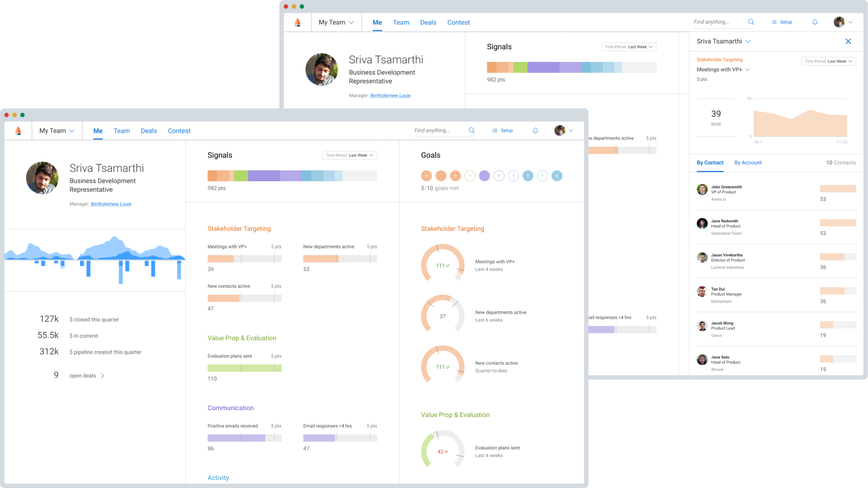Click front window Signals color bar
This screenshot has width=868, height=488.
tap(292, 176)
